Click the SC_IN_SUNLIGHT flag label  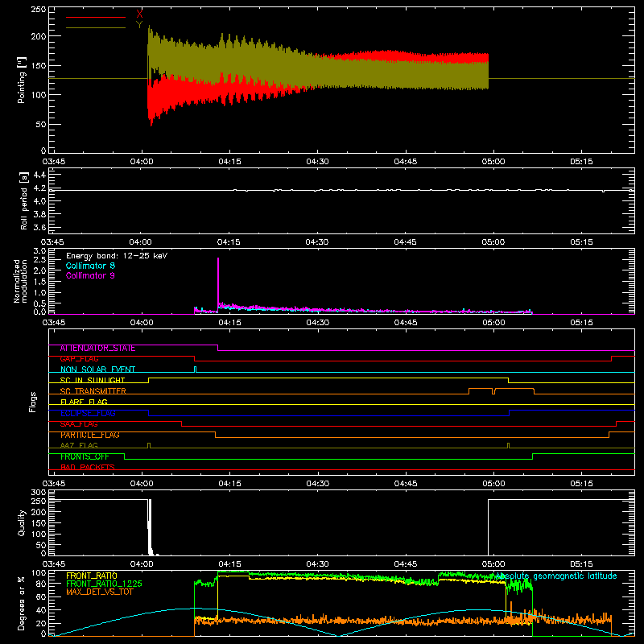click(93, 380)
